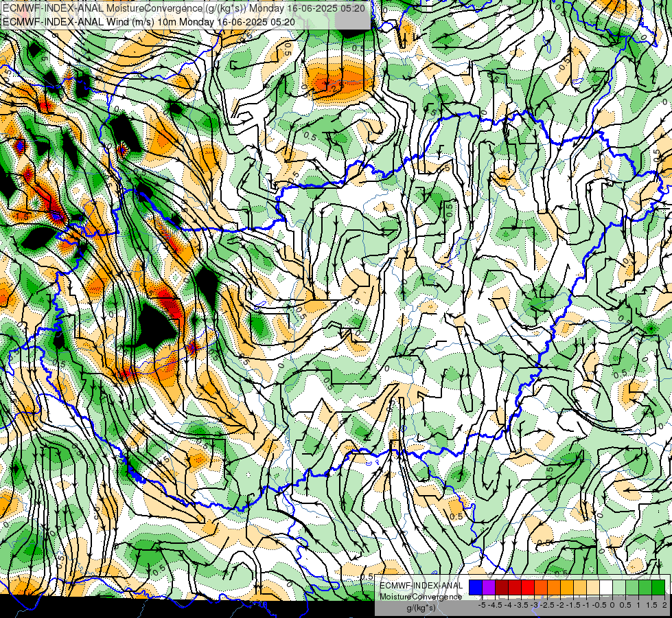The width and height of the screenshot is (672, 618).
Task: Click the light orange swatch between -1.5 and -1
Action: pyautogui.click(x=580, y=588)
